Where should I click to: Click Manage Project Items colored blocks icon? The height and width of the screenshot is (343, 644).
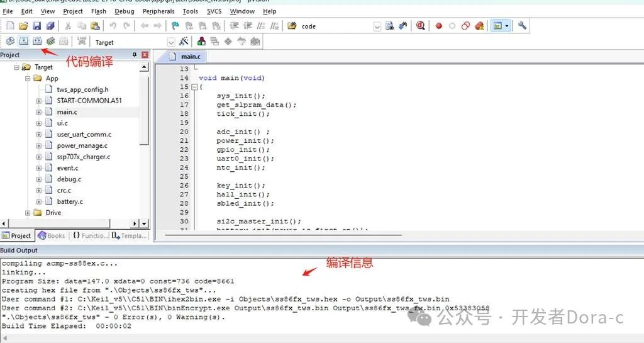[201, 42]
